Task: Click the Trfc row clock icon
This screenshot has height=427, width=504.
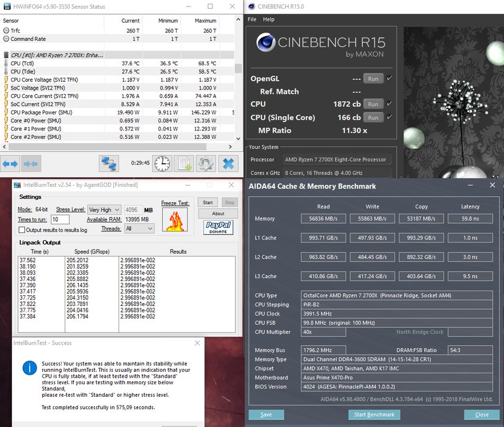Action: (x=6, y=31)
